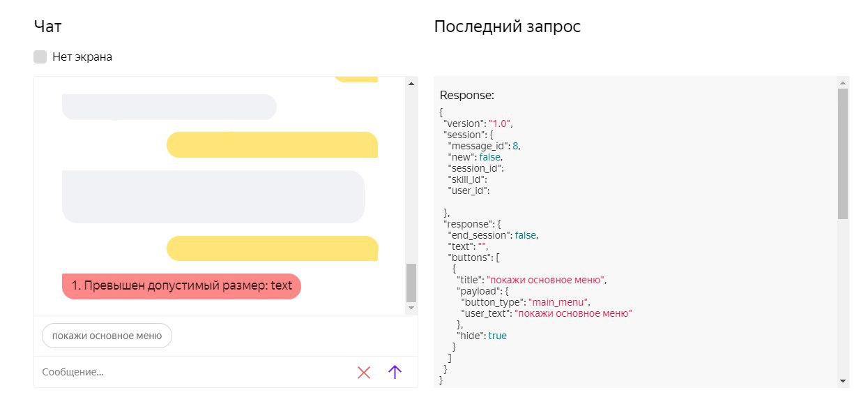Click the "user_id" key

pyautogui.click(x=469, y=190)
